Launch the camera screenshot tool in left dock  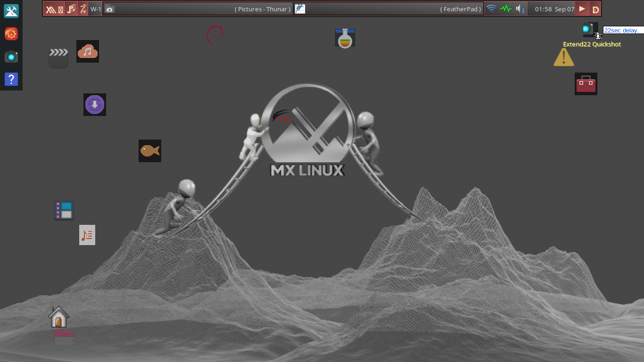[11, 57]
